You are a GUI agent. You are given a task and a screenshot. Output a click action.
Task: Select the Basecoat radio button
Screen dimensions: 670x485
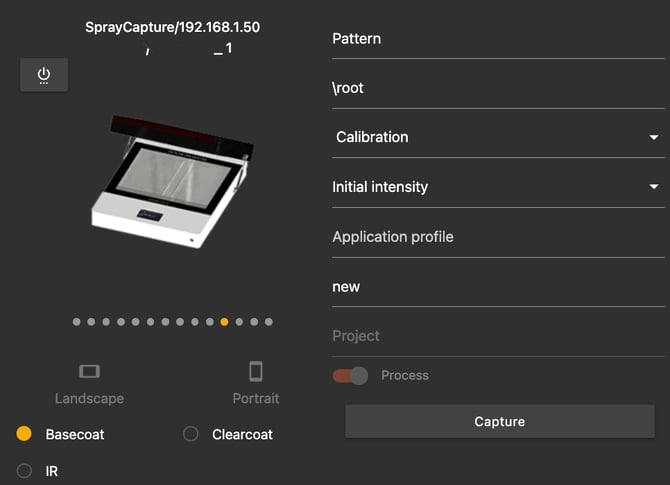tap(25, 434)
